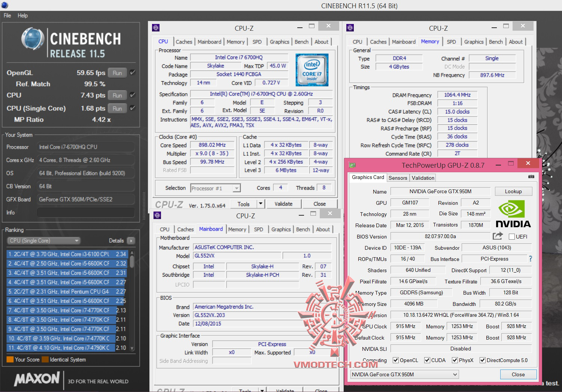Click the Tools button in the CPU-Z Processor window

coord(243,204)
